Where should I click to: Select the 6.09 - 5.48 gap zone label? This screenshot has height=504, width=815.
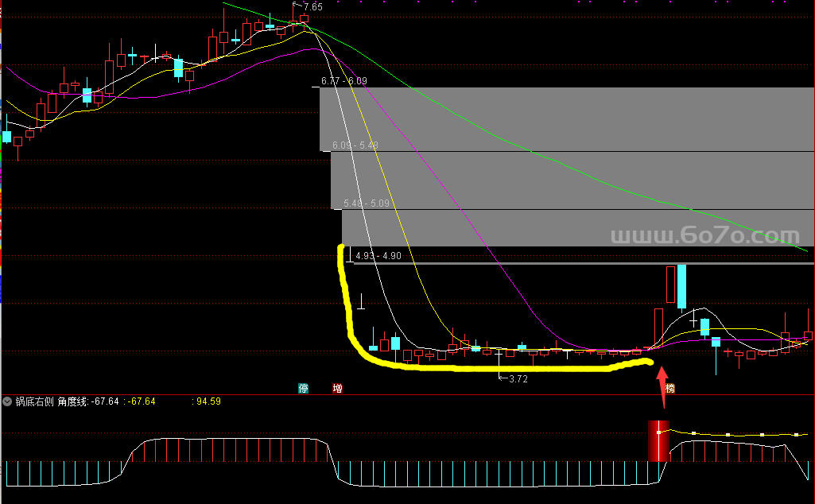point(355,145)
